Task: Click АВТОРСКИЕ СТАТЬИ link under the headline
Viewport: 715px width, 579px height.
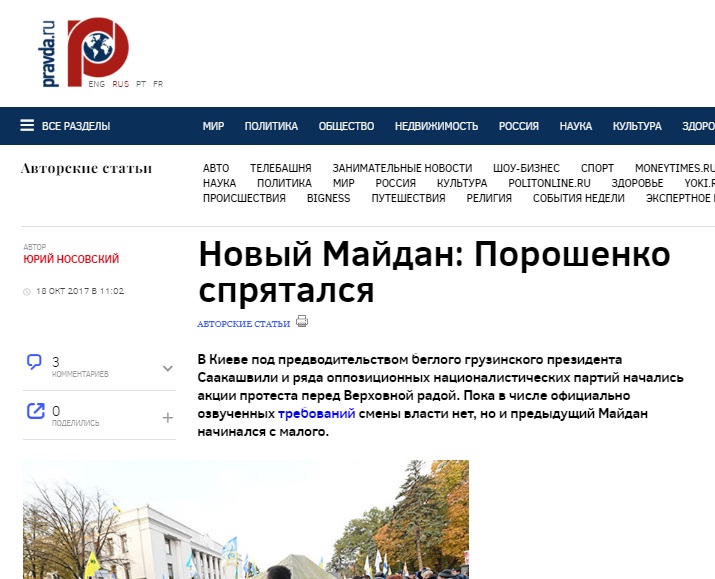Action: click(x=244, y=324)
